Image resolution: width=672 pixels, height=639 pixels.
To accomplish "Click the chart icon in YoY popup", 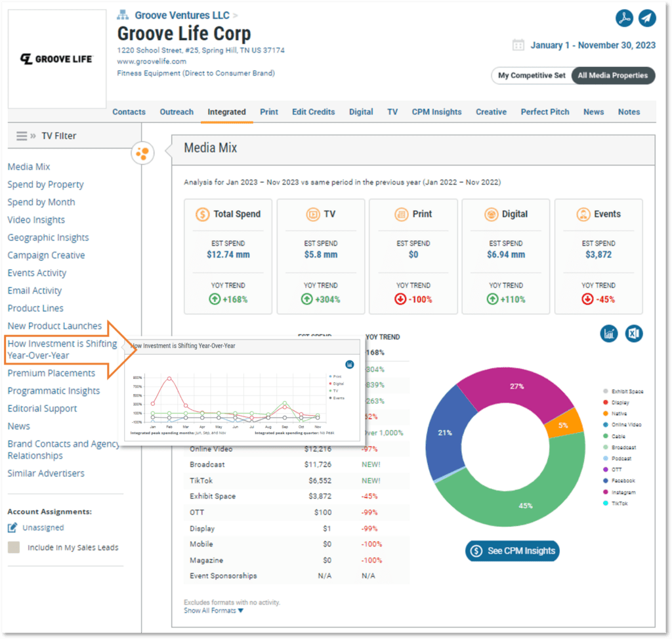I will [x=350, y=364].
